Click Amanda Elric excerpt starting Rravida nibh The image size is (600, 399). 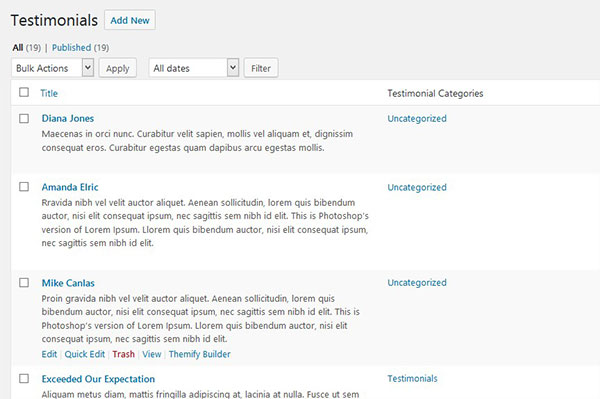(205, 223)
